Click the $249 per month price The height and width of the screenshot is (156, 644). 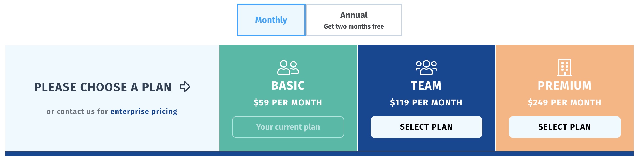tap(564, 102)
